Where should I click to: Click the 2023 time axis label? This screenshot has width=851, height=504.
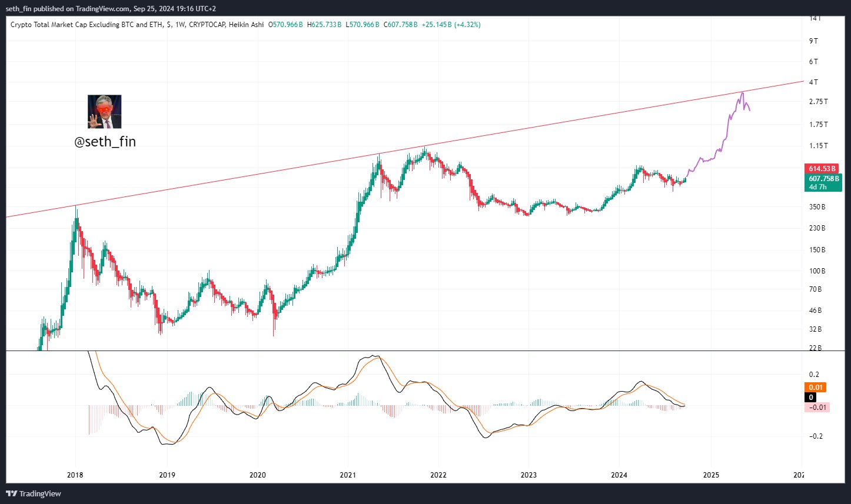point(528,475)
